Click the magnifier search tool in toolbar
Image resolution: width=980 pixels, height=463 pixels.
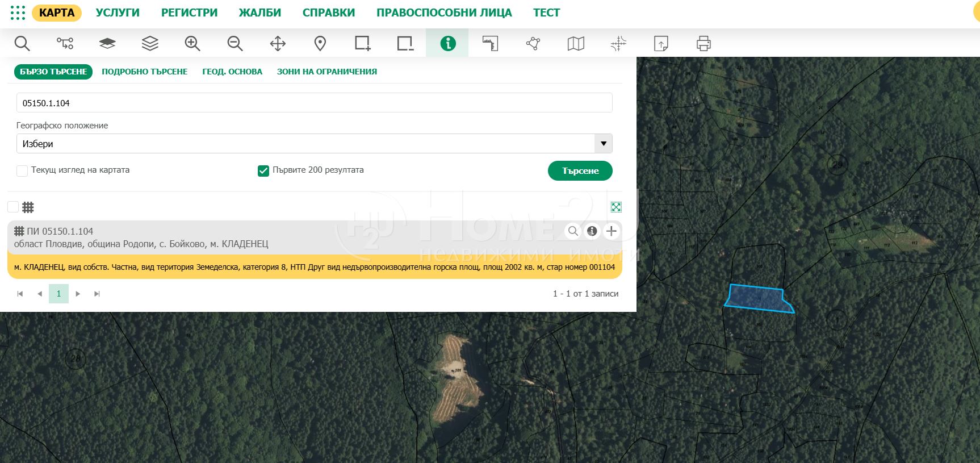tap(22, 43)
